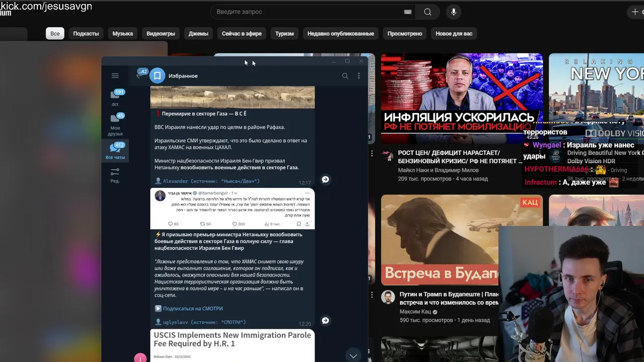Open the USCIS Immigration Parole Fee preview
The width and height of the screenshot is (644, 362).
pos(232,345)
